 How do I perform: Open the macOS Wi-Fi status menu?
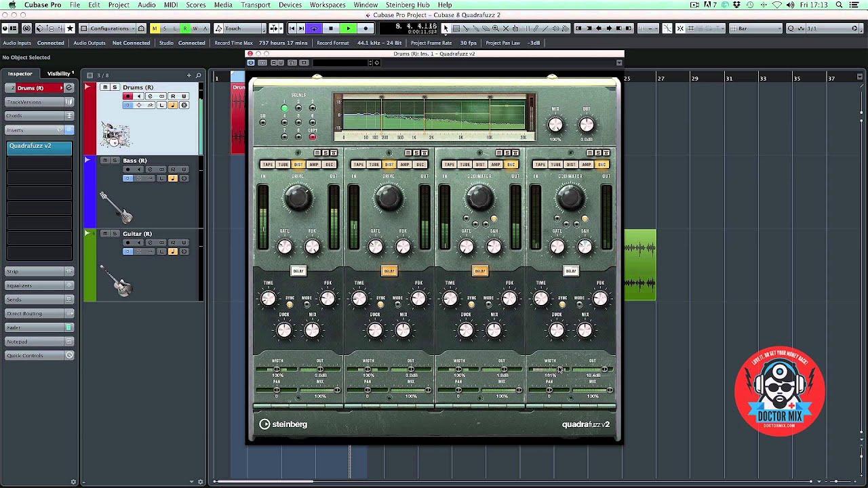[777, 5]
